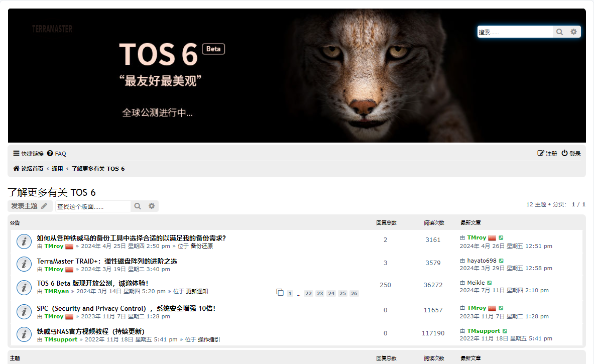Open the 通用 breadcrumb link

(57, 169)
